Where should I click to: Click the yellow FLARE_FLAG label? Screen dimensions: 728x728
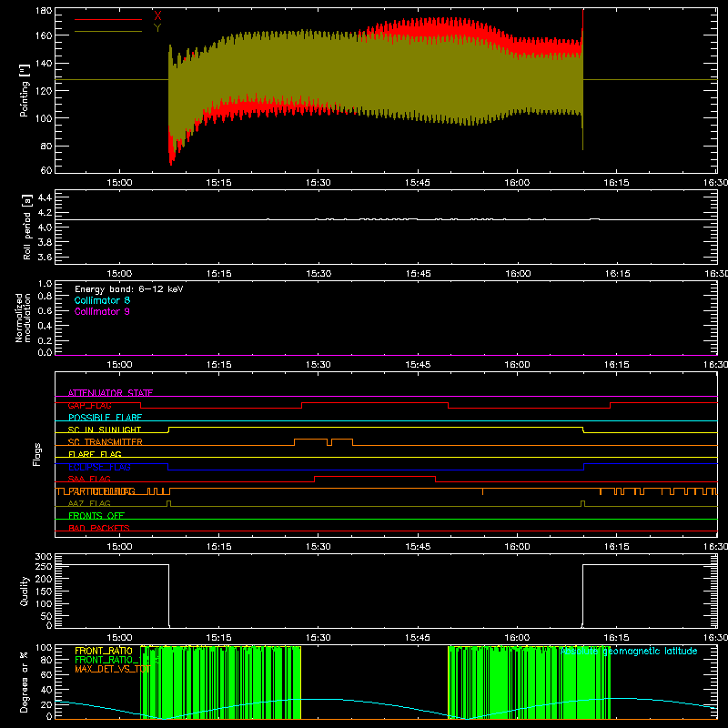pyautogui.click(x=95, y=454)
